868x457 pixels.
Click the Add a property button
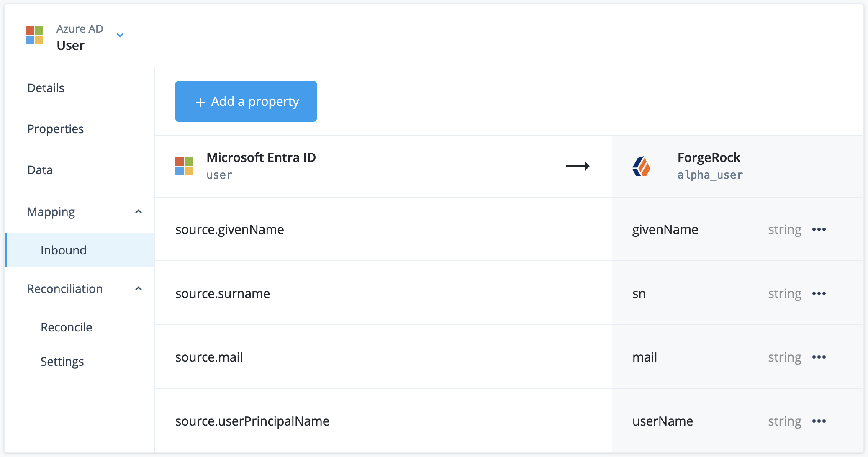pos(246,101)
